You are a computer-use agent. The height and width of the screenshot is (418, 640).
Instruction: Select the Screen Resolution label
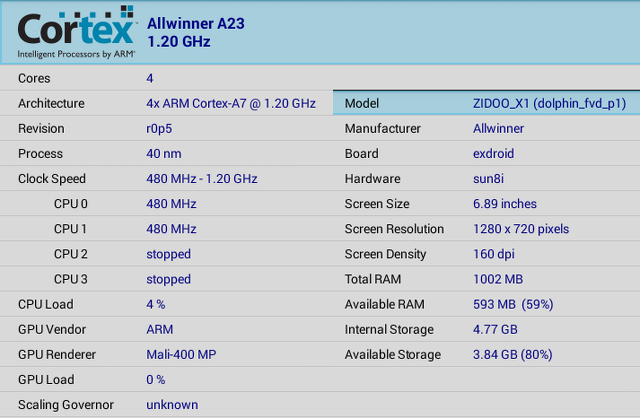pos(394,229)
